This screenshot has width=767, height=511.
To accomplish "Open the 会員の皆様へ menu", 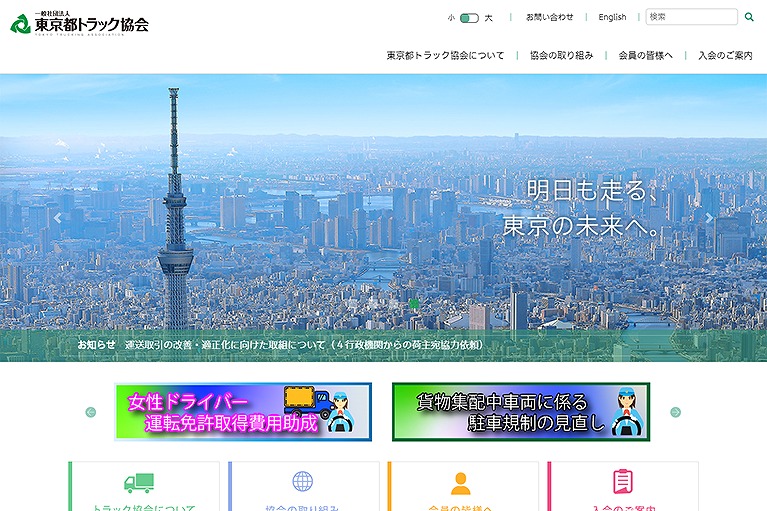I will (645, 55).
